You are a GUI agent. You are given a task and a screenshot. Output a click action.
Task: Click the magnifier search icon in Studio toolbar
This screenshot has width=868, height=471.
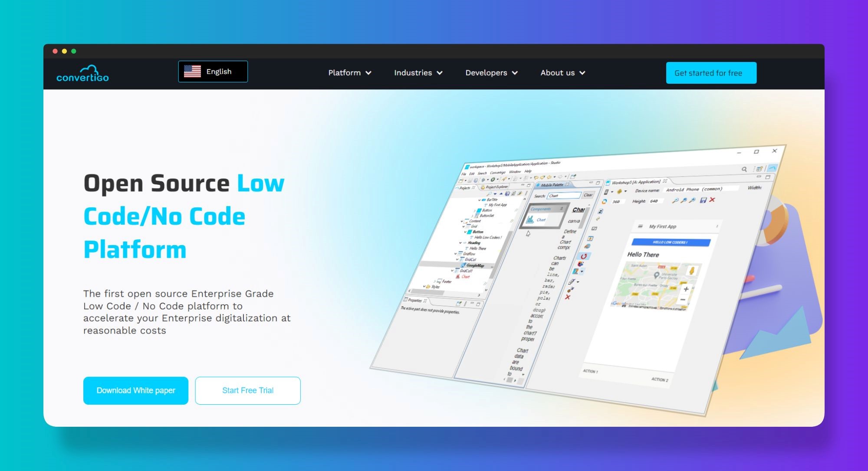[x=744, y=169]
